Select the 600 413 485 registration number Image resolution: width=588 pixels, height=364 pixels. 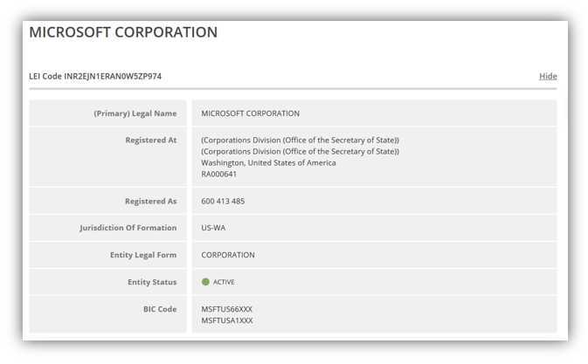pos(223,201)
